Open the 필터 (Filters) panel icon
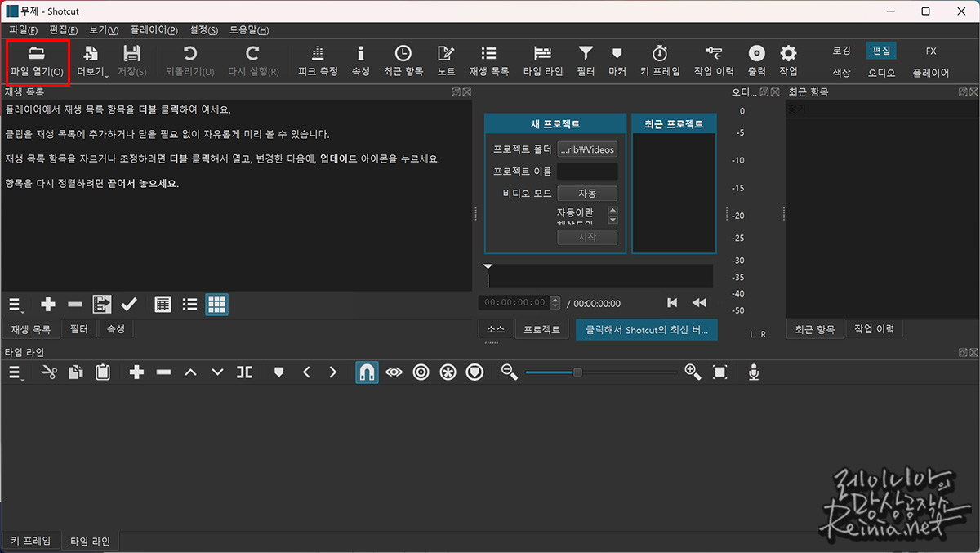 click(585, 61)
